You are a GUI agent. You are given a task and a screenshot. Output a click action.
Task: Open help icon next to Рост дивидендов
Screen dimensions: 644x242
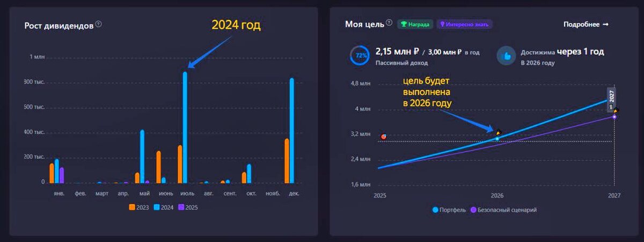pyautogui.click(x=98, y=25)
